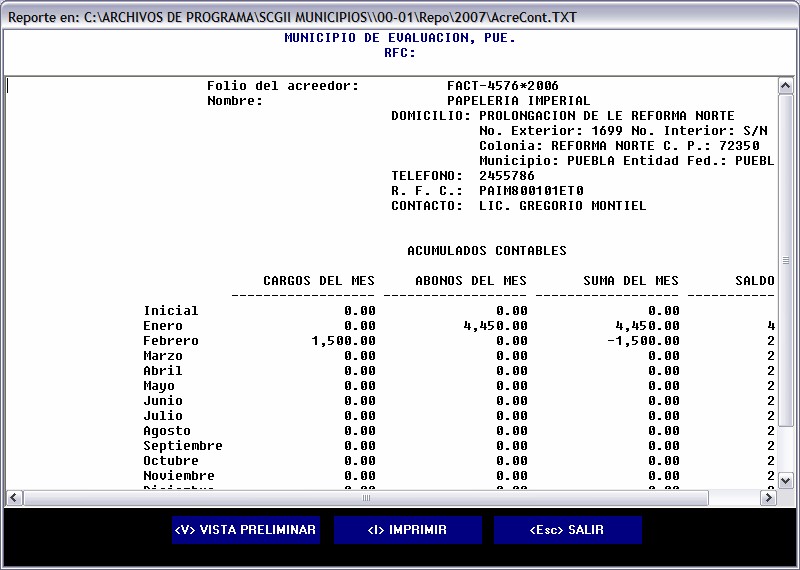Screen dimensions: 800x570
Task: Click the Agosto row label
Action: (x=167, y=431)
